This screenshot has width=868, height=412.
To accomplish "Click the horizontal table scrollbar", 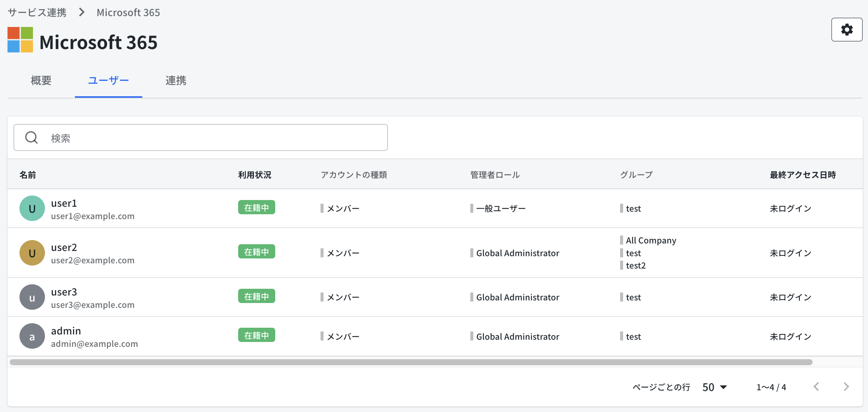I will [411, 362].
